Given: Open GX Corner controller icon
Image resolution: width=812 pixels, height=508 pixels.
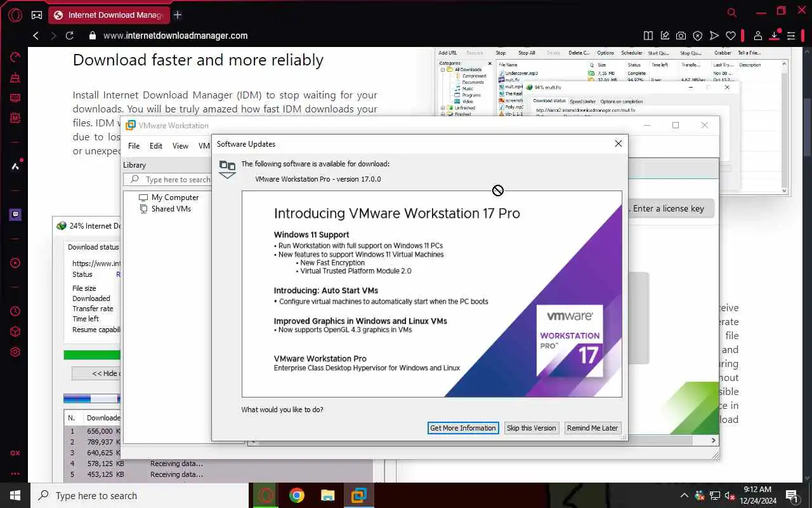Looking at the screenshot, I should (x=37, y=15).
